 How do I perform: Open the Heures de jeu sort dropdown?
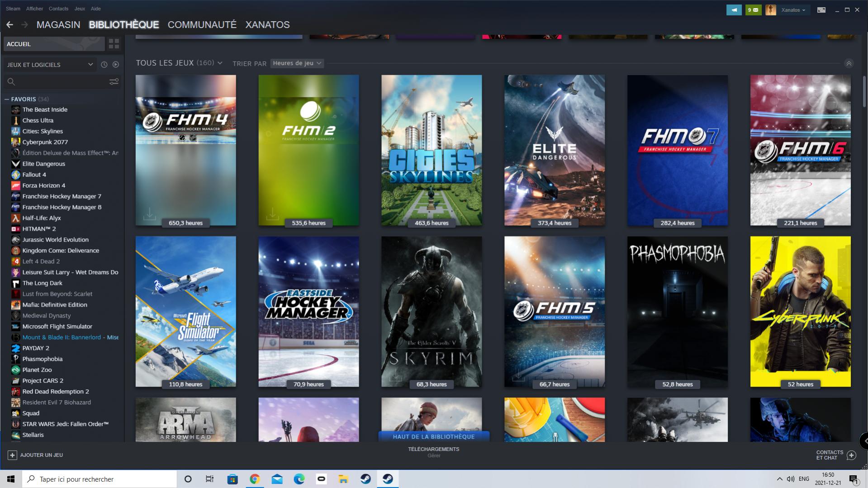point(297,63)
